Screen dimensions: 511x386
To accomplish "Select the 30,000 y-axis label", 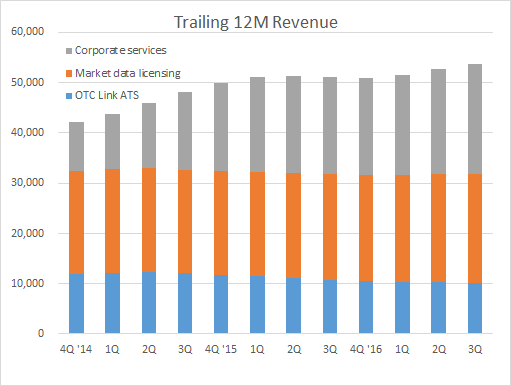I will point(27,183).
